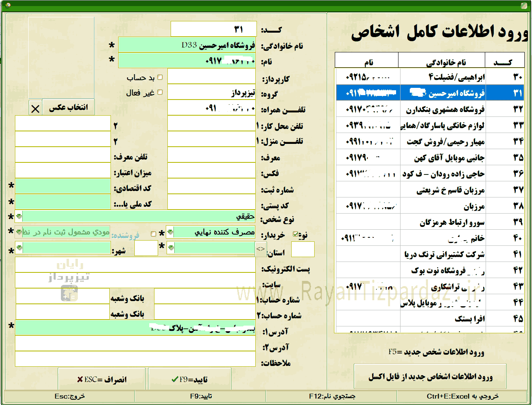532x405 pixels.
Task: Click the Esc:خروج status bar item
Action: point(69,396)
